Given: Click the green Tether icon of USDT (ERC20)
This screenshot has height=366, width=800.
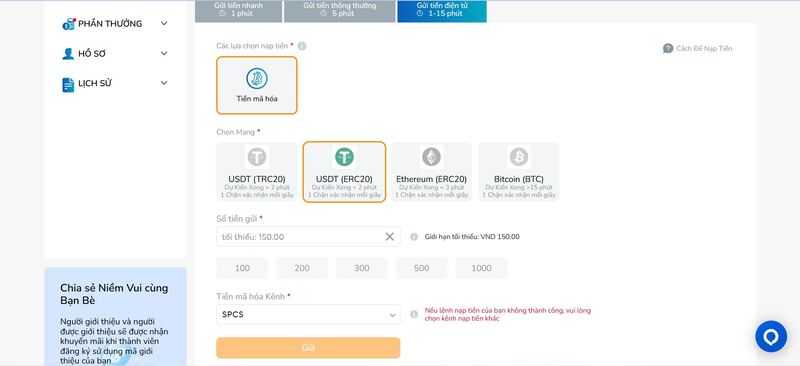Looking at the screenshot, I should click(344, 157).
